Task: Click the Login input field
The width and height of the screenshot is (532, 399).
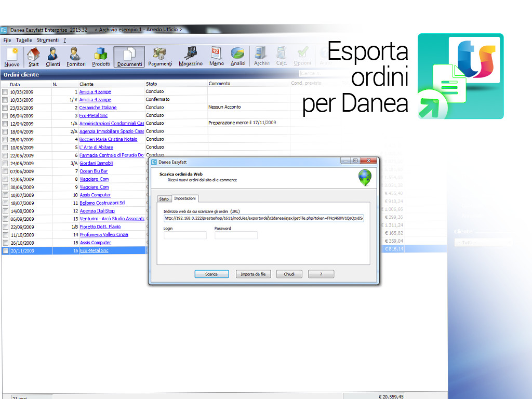Action: click(x=185, y=235)
